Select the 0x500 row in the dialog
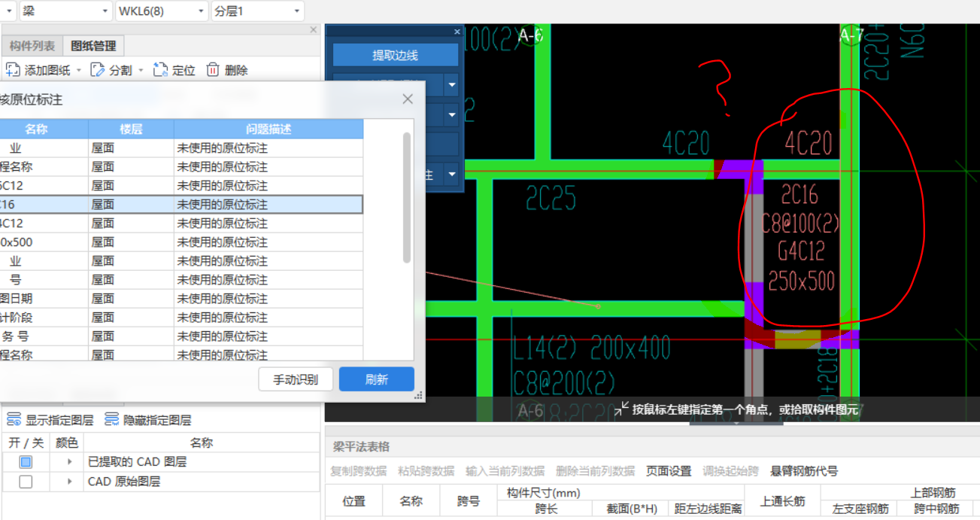The image size is (980, 520). tap(181, 242)
